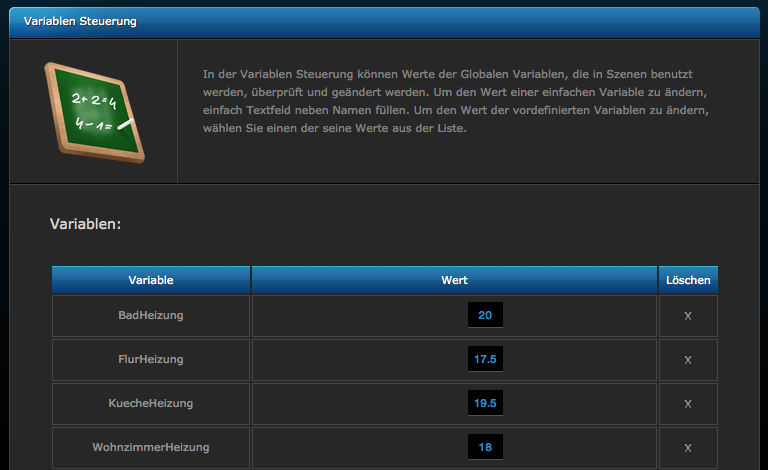Image resolution: width=768 pixels, height=470 pixels.
Task: Click the WohnzimmerHeizung variable name cell
Action: coord(151,448)
